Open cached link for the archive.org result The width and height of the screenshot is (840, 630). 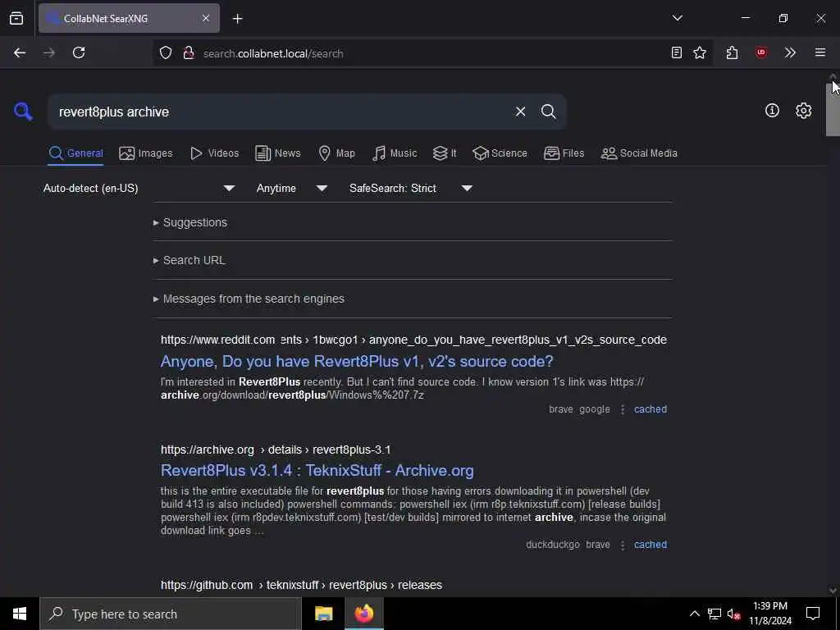(651, 545)
